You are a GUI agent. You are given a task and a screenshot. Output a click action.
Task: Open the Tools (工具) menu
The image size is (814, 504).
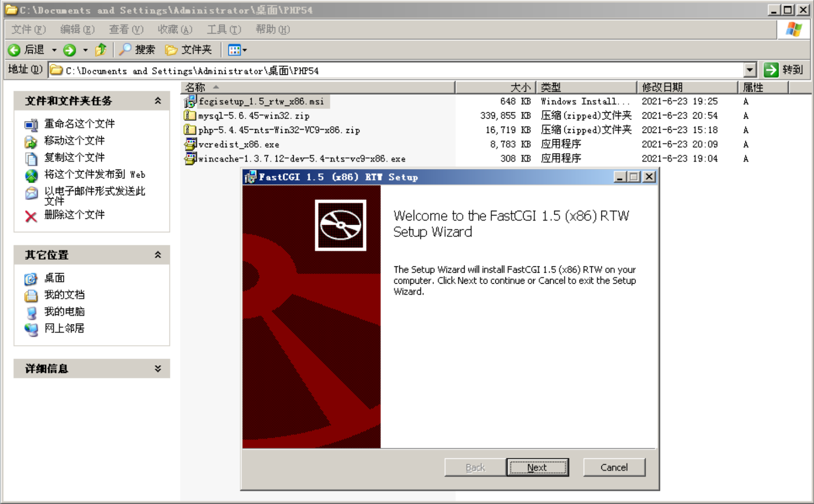pos(224,29)
